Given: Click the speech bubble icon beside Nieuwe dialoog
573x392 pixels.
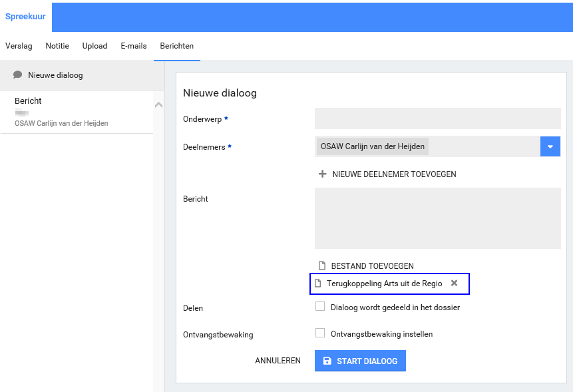Looking at the screenshot, I should 18,75.
